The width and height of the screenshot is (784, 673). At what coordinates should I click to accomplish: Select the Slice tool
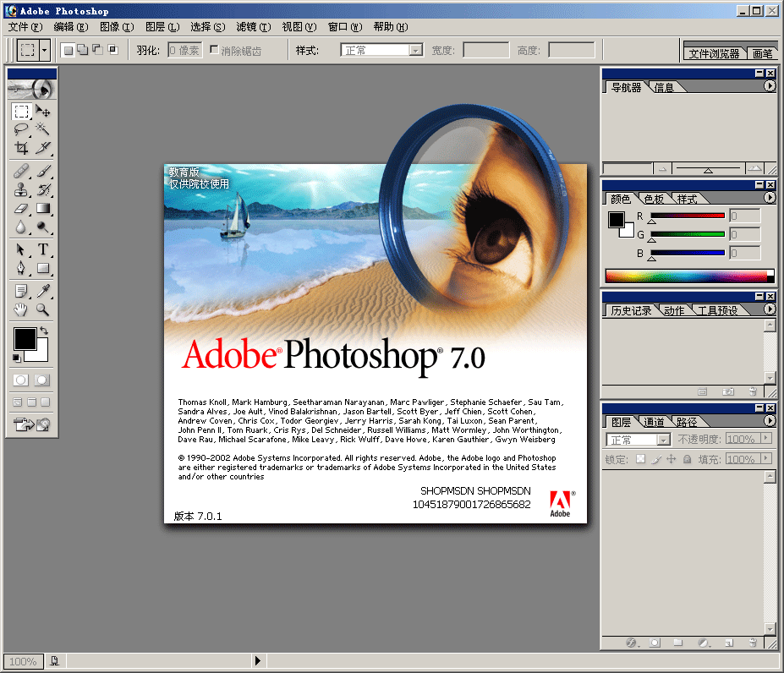click(x=43, y=148)
